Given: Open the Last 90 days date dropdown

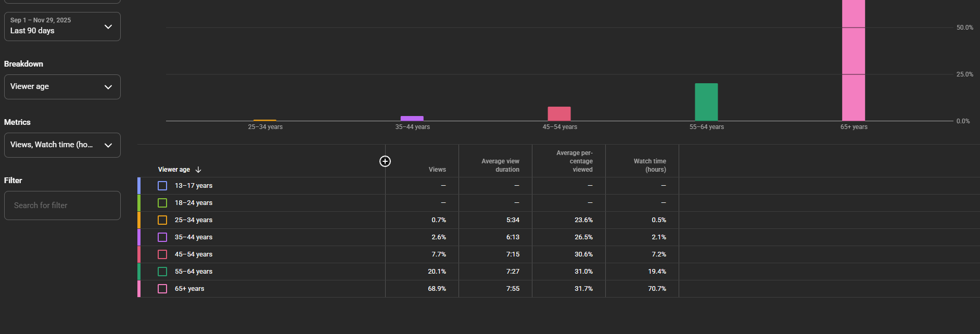Looking at the screenshot, I should (x=62, y=27).
